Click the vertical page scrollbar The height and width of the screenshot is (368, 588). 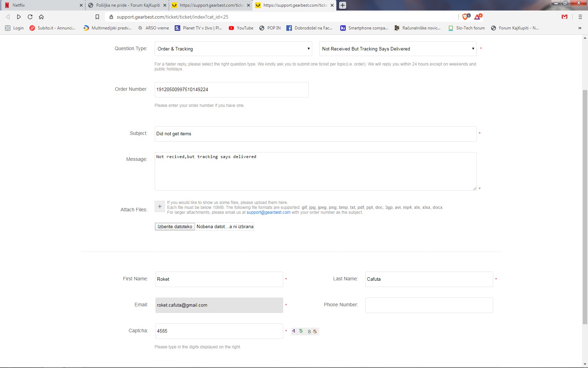point(585,207)
